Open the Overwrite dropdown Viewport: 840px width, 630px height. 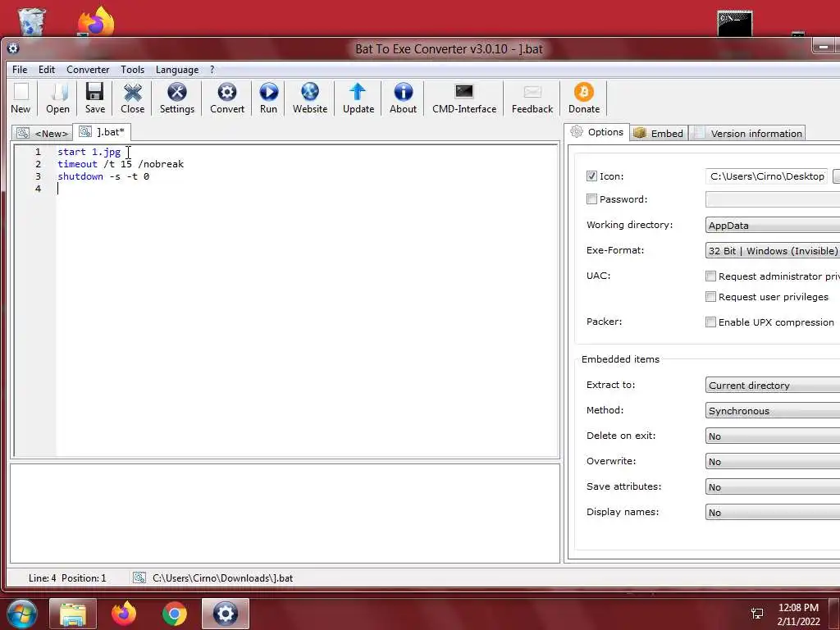point(773,461)
